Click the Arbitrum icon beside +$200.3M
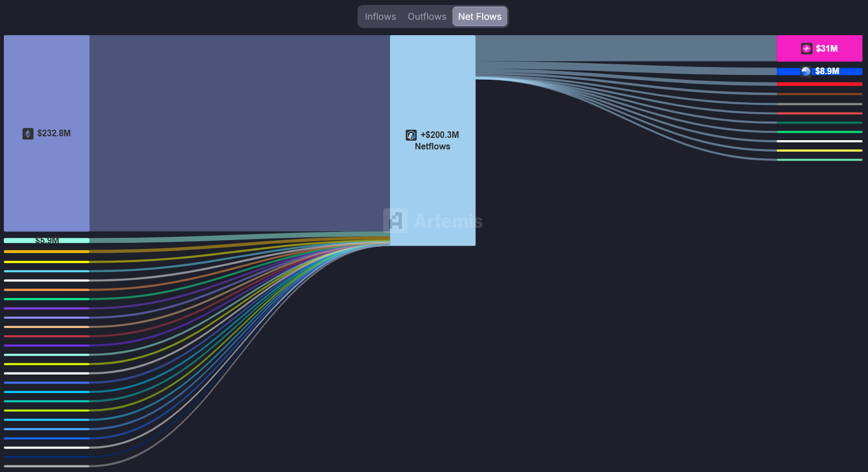The width and height of the screenshot is (868, 472). [411, 135]
